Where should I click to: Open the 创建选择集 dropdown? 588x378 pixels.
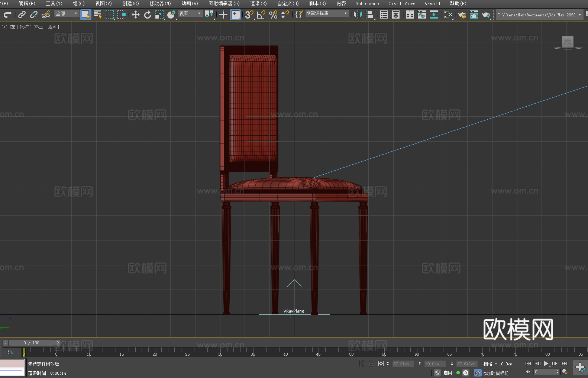327,13
